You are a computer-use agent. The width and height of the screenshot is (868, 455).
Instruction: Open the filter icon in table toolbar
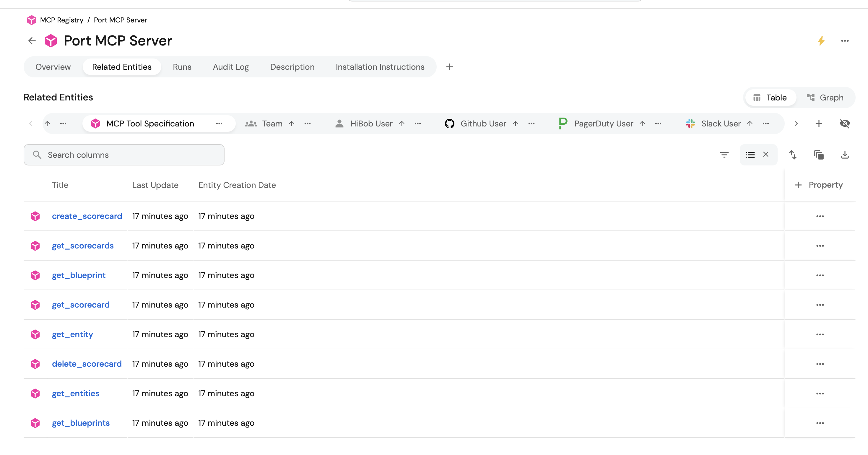point(724,155)
